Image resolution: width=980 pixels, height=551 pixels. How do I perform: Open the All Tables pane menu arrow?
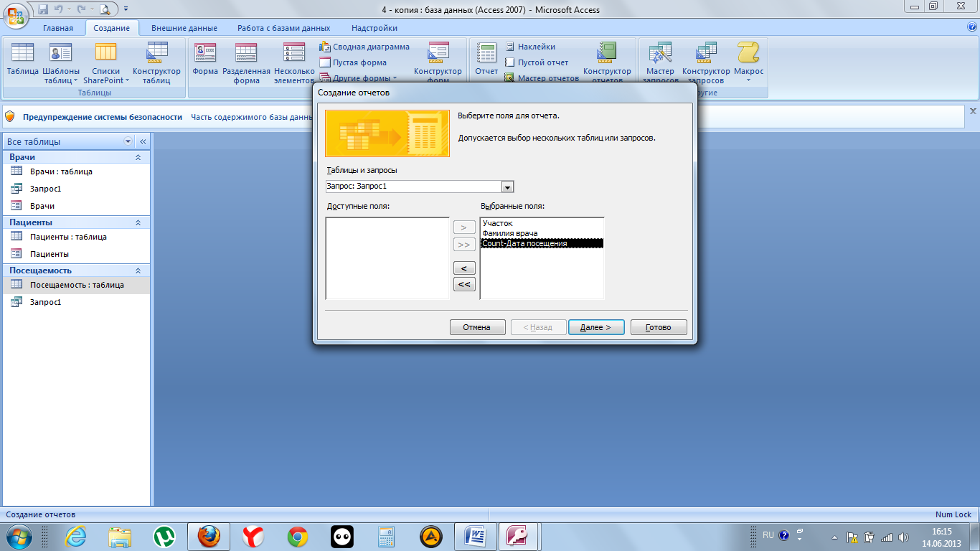pyautogui.click(x=128, y=141)
